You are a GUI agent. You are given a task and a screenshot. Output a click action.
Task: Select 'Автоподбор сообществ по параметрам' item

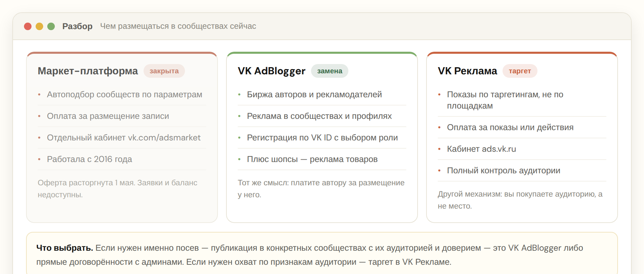122,95
